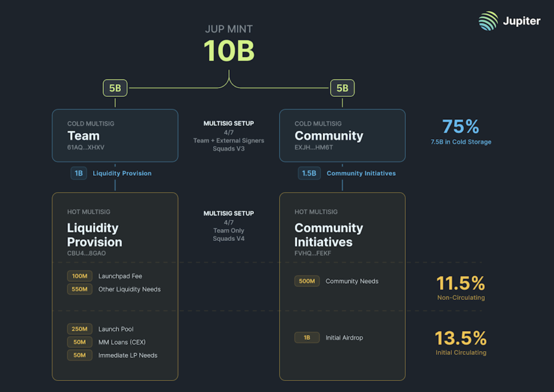Viewport: 554px width, 392px height.
Task: Click the blue Liquidity Provision label
Action: (x=122, y=173)
